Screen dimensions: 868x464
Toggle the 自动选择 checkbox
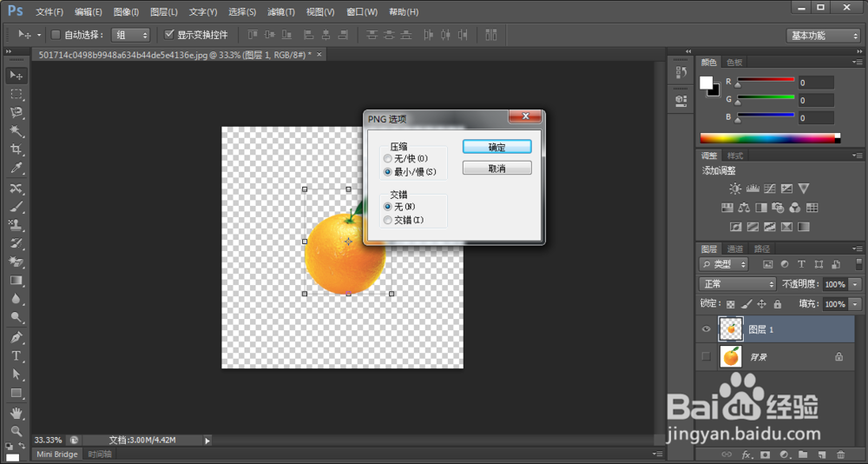(56, 35)
